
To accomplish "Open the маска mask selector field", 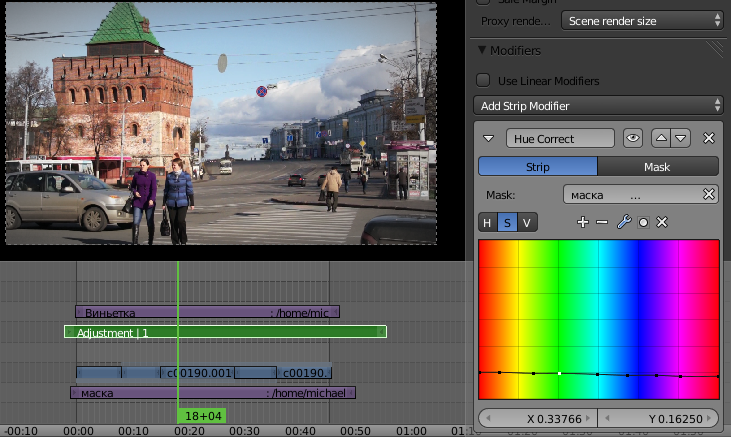I will click(x=632, y=194).
